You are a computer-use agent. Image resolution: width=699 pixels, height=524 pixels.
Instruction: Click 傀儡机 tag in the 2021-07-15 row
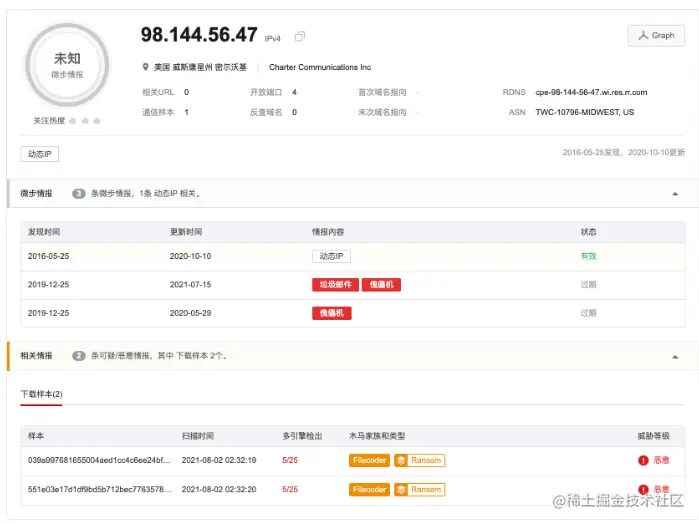click(x=381, y=285)
